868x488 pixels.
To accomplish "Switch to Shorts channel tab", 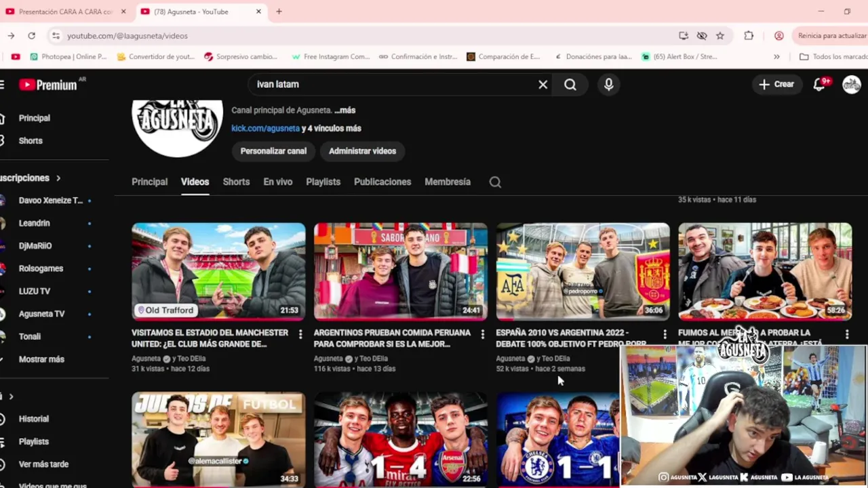I will [x=236, y=182].
